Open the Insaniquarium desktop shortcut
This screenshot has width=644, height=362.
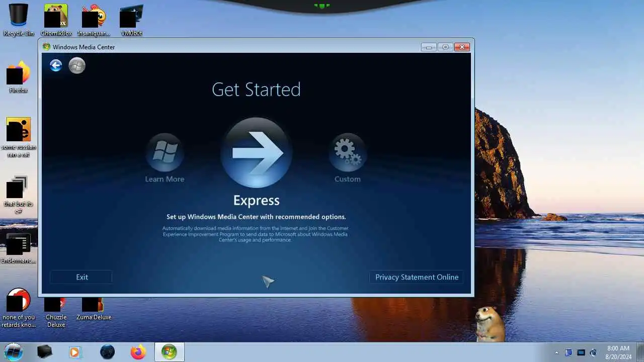(x=94, y=20)
